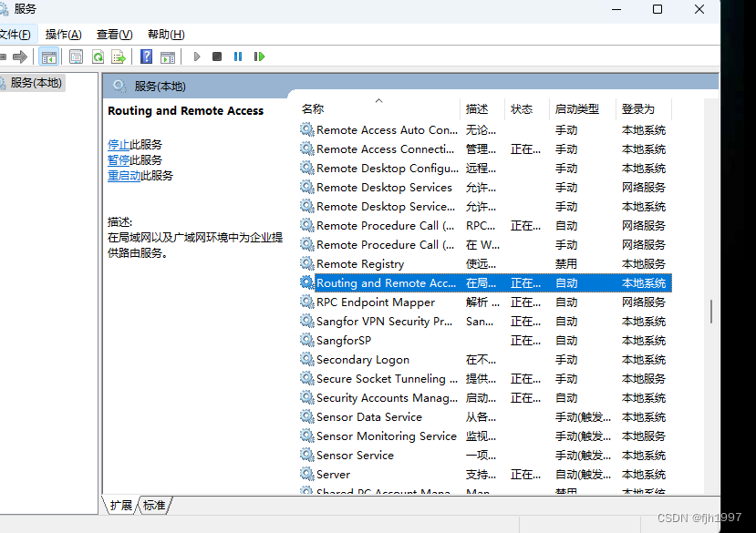Click the Pause Service icon
This screenshot has height=533, width=756.
[238, 56]
